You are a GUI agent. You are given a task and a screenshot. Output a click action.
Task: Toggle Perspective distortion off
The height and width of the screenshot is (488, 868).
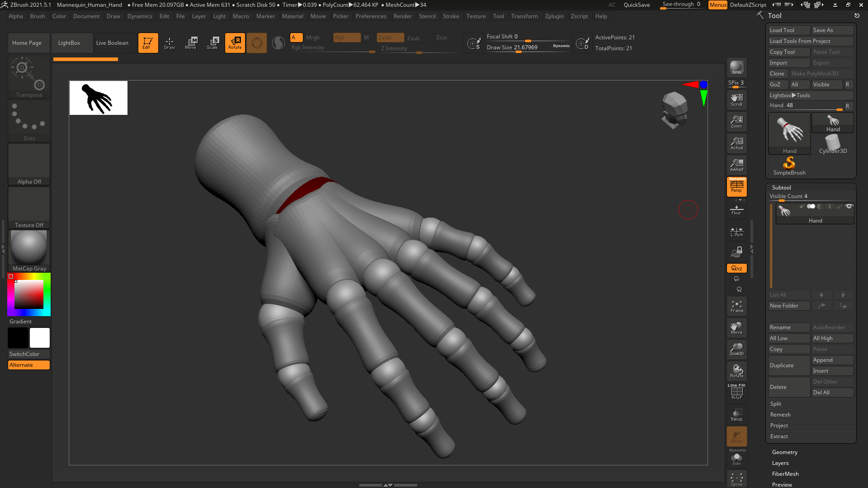[736, 186]
